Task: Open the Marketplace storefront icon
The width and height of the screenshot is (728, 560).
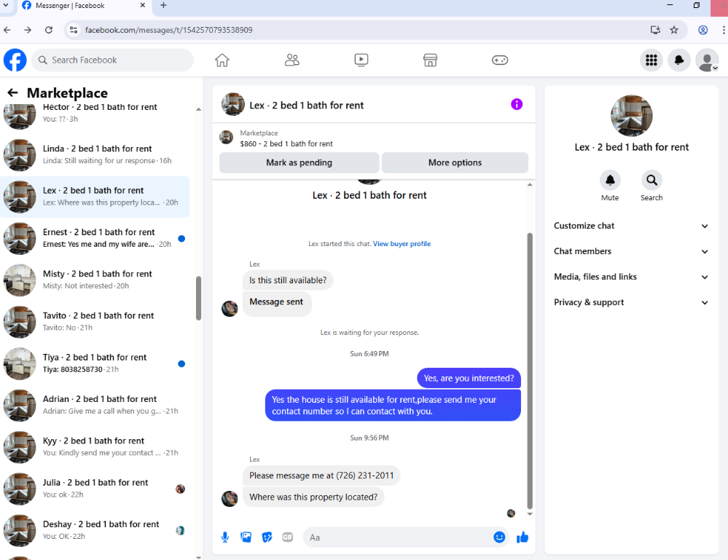Action: 431,60
